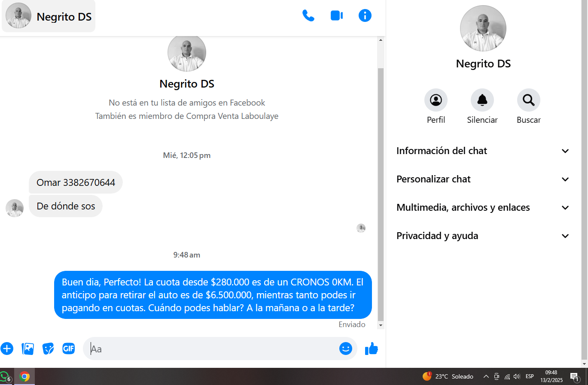Open the emoji picker in the message box
The width and height of the screenshot is (588, 385).
pyautogui.click(x=346, y=349)
